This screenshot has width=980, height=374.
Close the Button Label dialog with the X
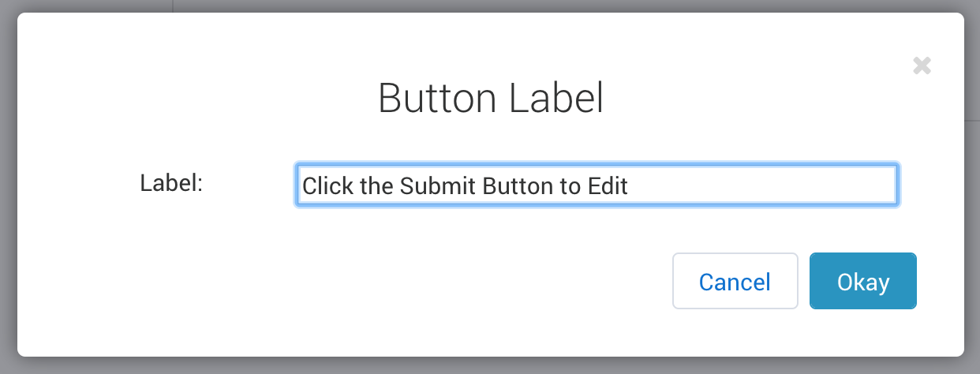[x=922, y=65]
